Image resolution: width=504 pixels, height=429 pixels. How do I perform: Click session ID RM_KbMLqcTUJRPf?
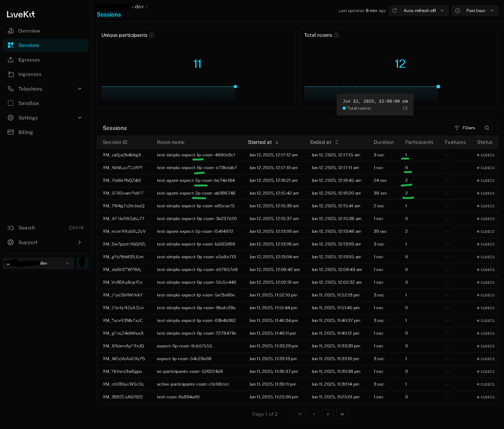[123, 168]
